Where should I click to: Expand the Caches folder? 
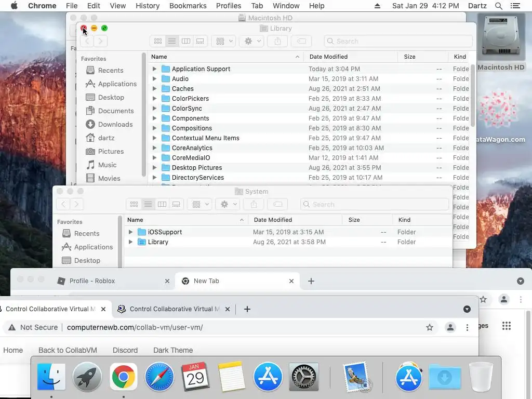(x=154, y=88)
